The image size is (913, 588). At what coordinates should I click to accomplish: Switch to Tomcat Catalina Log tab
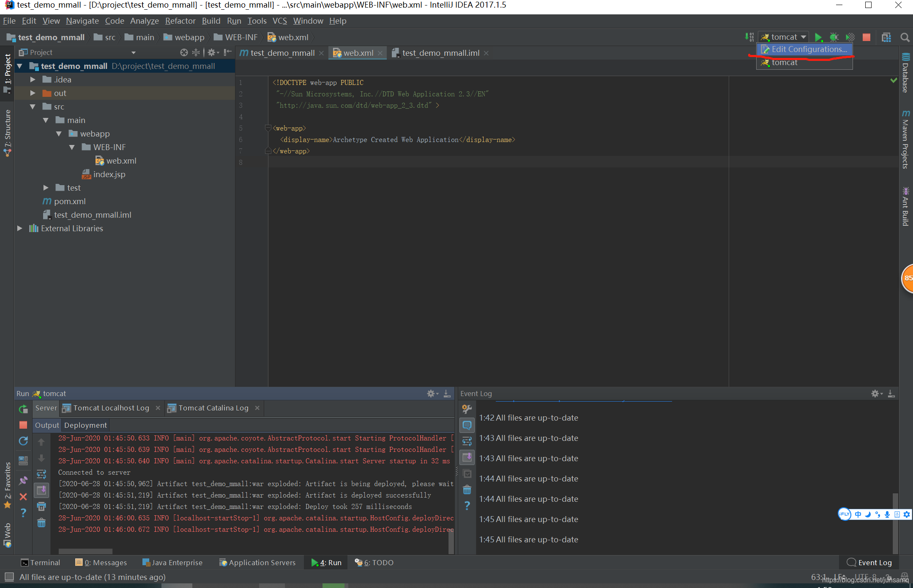coord(213,408)
